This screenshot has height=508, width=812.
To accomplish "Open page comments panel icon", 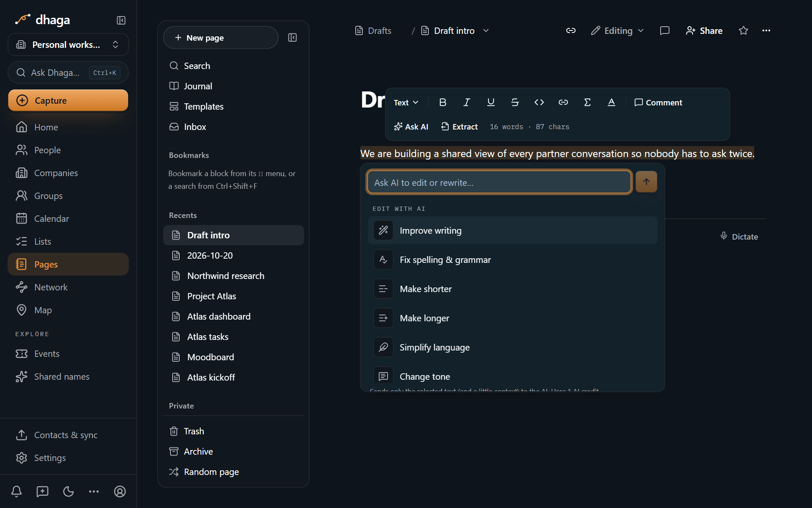I will (665, 30).
